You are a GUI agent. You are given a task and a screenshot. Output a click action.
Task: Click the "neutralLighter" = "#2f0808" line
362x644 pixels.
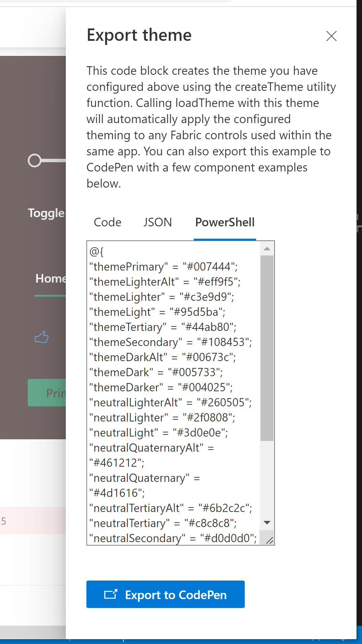(x=162, y=418)
